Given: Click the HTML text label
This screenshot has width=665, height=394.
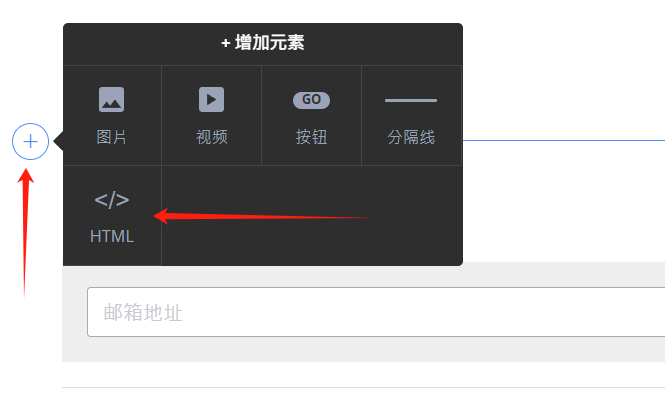Looking at the screenshot, I should pyautogui.click(x=112, y=236).
